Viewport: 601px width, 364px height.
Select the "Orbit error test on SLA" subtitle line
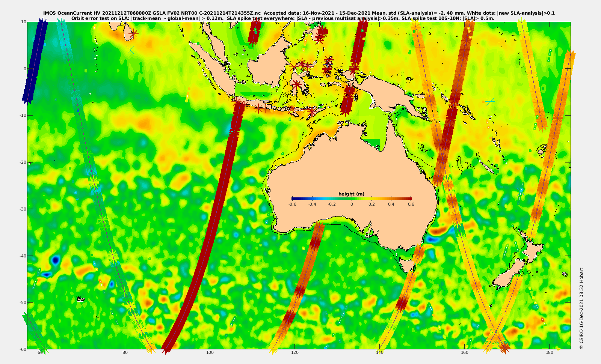tap(283, 18)
